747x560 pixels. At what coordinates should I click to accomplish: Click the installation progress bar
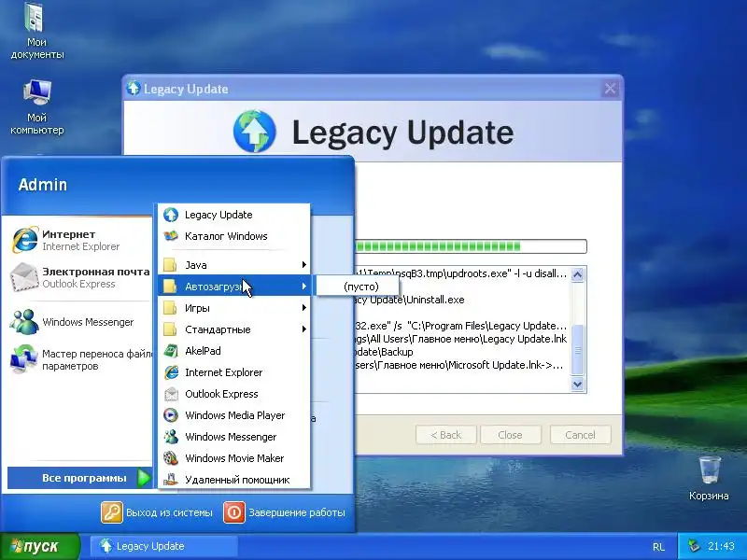(x=472, y=246)
